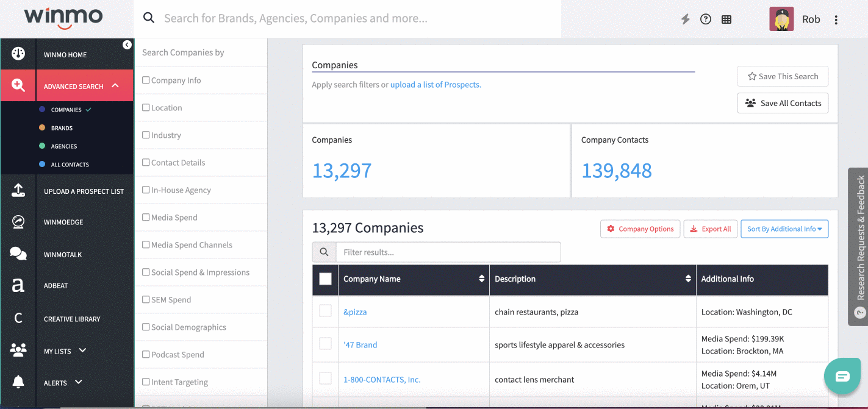Open the '47 Brand company link
The image size is (868, 409).
[360, 344]
